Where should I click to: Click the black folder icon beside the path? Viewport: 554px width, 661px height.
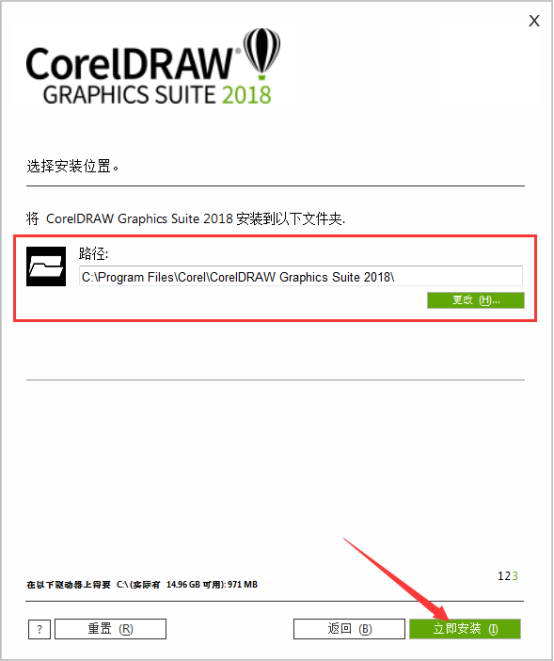click(46, 266)
